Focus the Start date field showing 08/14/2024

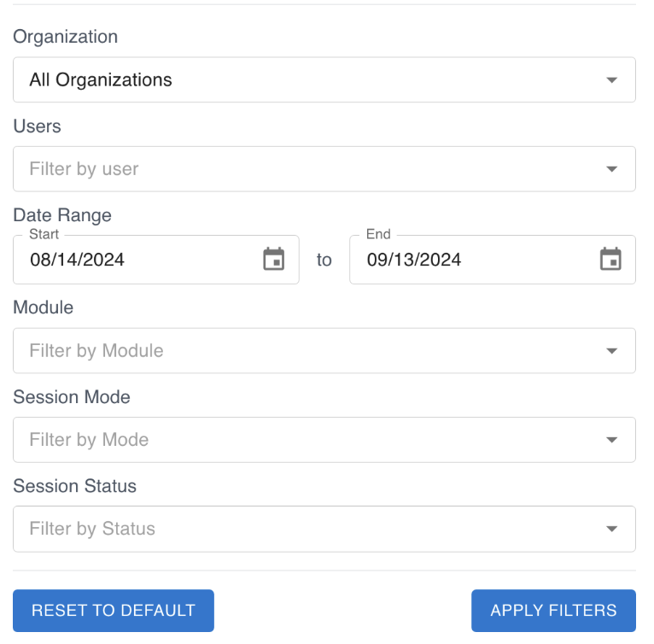(x=137, y=260)
